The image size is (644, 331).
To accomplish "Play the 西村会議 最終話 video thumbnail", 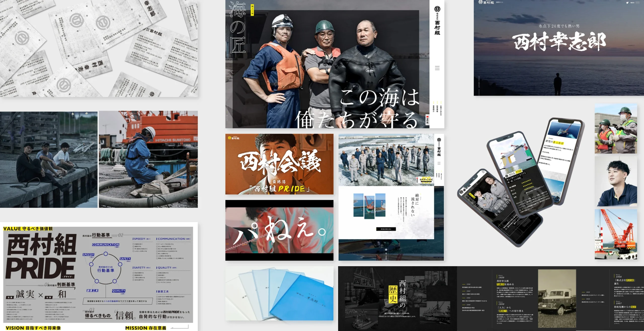I will (279, 164).
